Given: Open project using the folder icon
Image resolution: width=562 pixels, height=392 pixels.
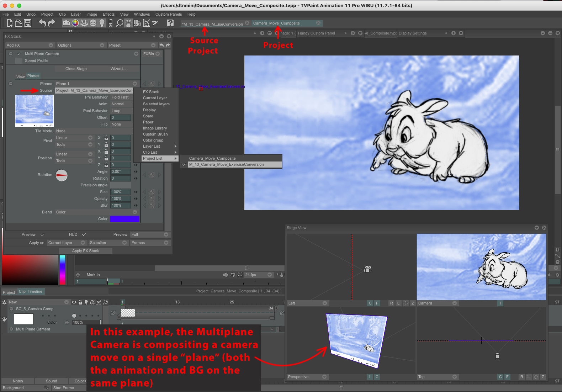Looking at the screenshot, I should (18, 23).
